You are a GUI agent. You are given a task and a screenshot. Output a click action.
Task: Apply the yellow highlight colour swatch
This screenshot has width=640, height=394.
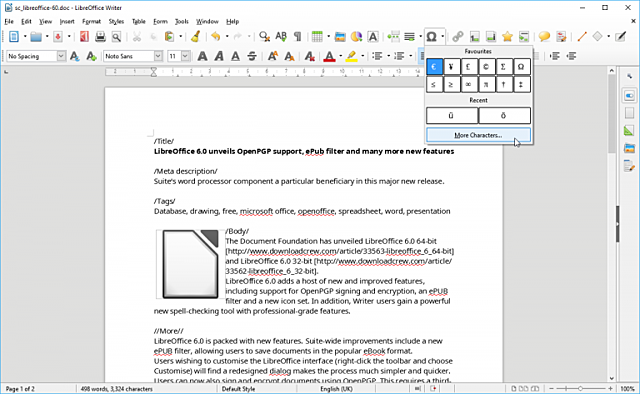(351, 56)
